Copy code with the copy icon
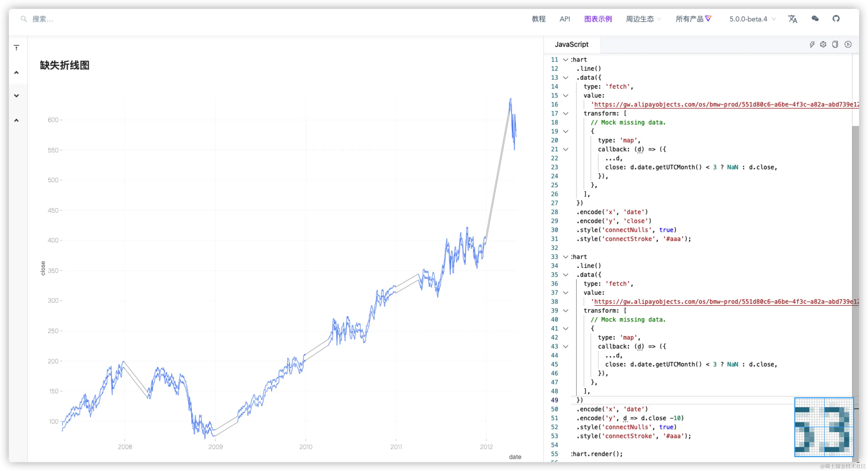The height and width of the screenshot is (471, 868). coord(835,44)
